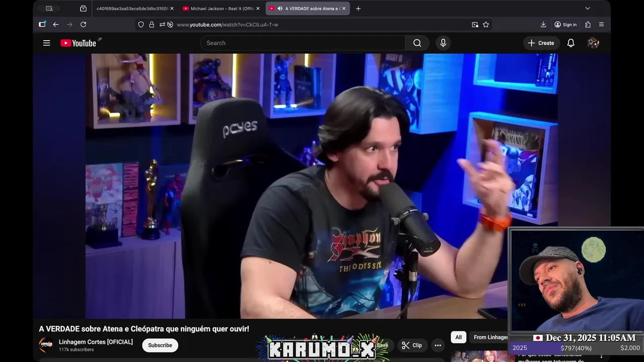Open the Create button
644x362 pixels.
[541, 43]
